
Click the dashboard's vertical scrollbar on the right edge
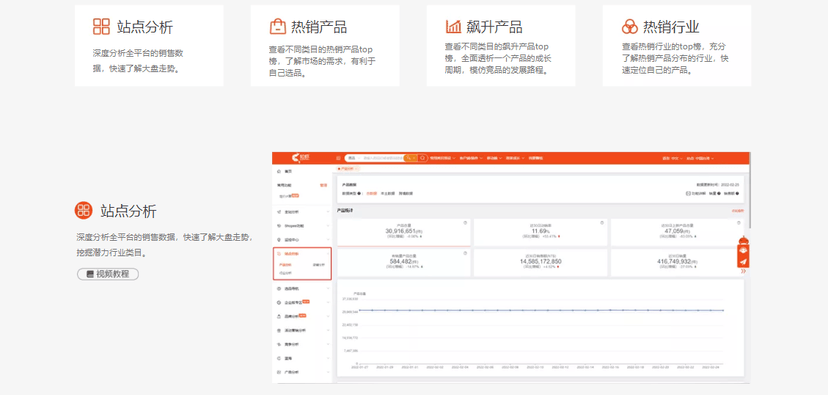click(x=749, y=195)
